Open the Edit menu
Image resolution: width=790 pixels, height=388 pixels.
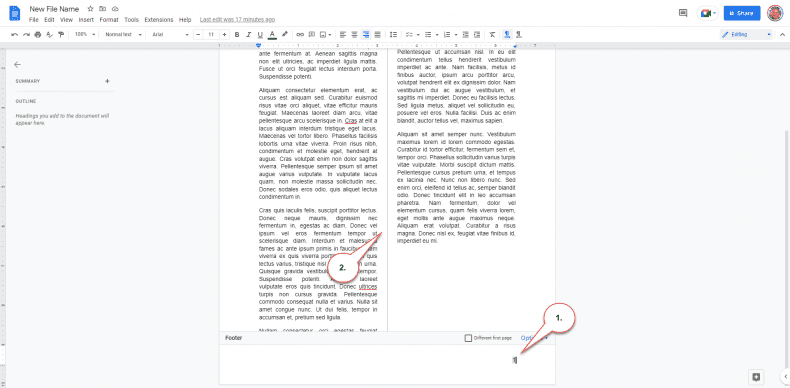tap(49, 20)
